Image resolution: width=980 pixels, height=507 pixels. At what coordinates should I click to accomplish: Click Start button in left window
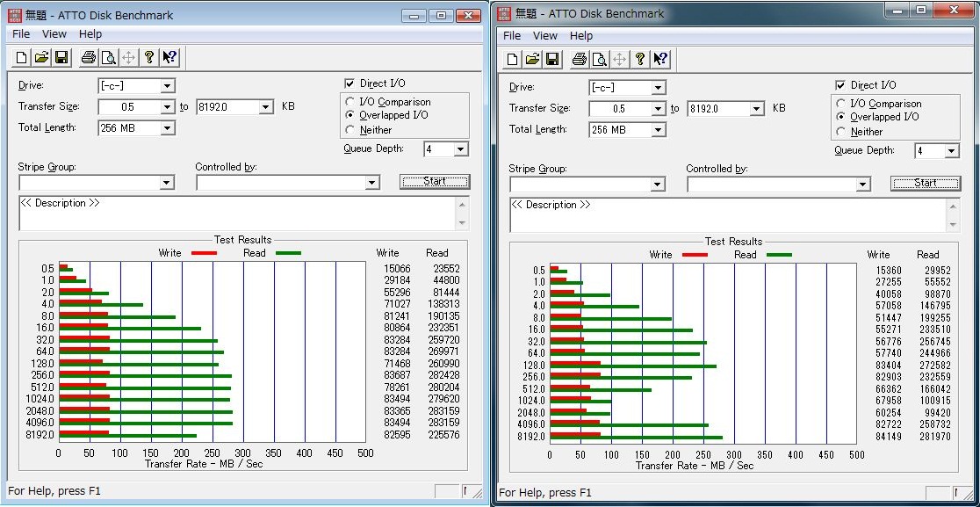(435, 181)
